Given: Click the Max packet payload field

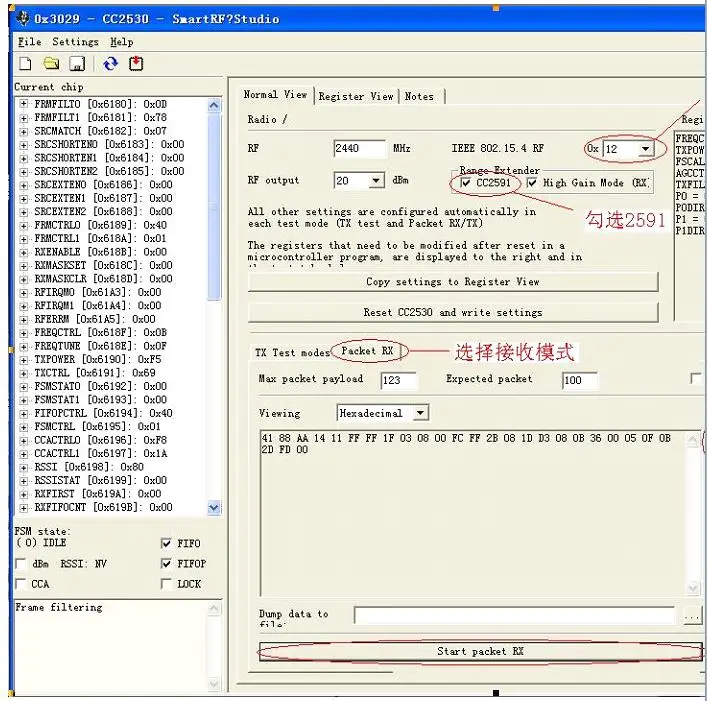Looking at the screenshot, I should point(399,380).
